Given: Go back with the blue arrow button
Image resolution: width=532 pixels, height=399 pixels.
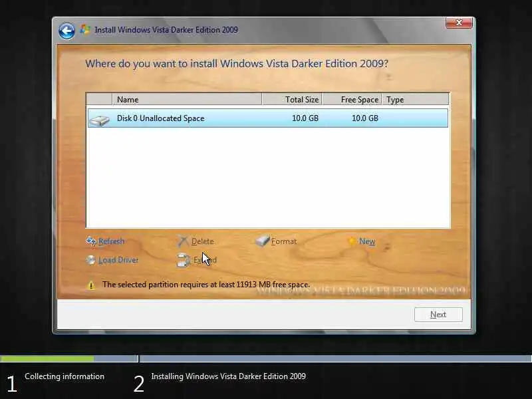Looking at the screenshot, I should click(66, 31).
